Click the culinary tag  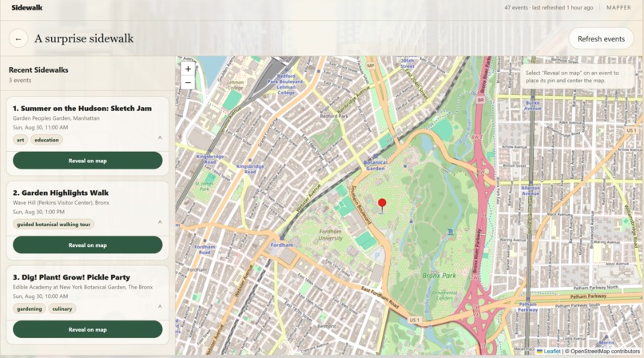(x=62, y=308)
